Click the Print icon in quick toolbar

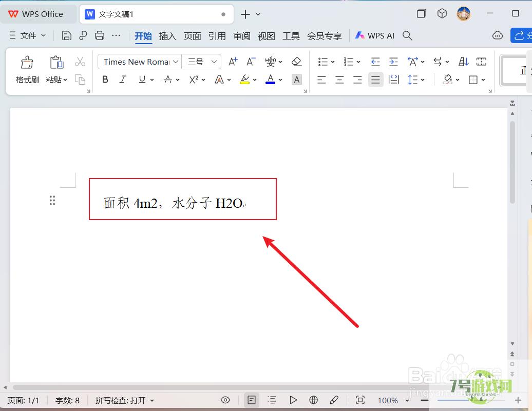pos(100,35)
